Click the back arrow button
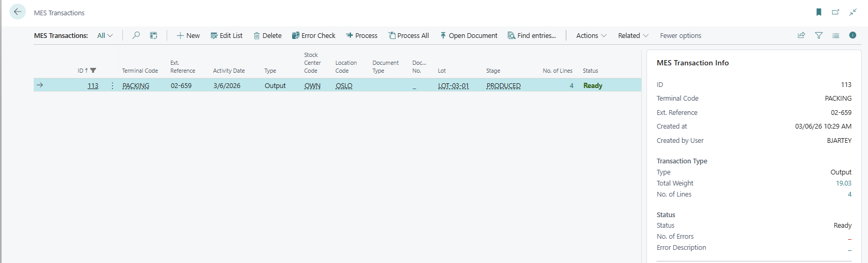 coord(17,12)
